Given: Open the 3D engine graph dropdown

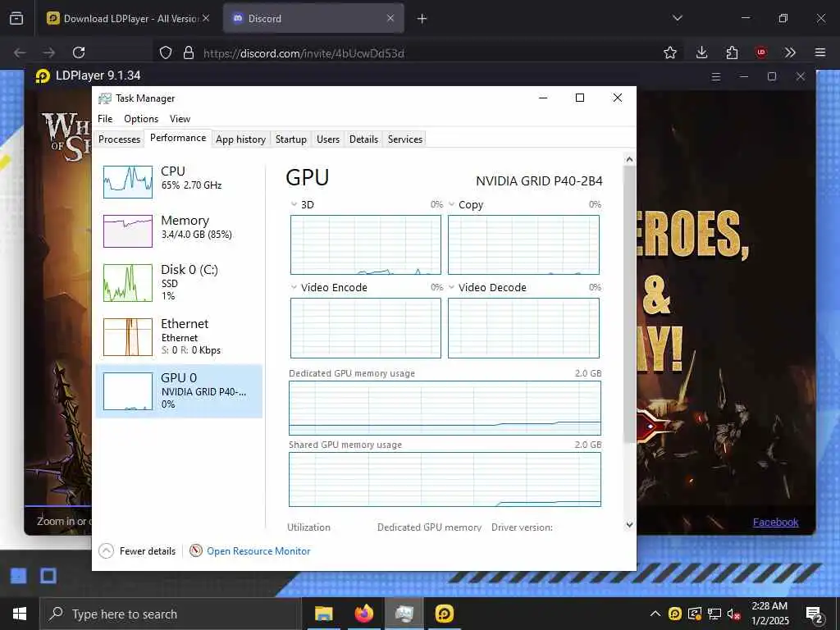Looking at the screenshot, I should click(294, 204).
